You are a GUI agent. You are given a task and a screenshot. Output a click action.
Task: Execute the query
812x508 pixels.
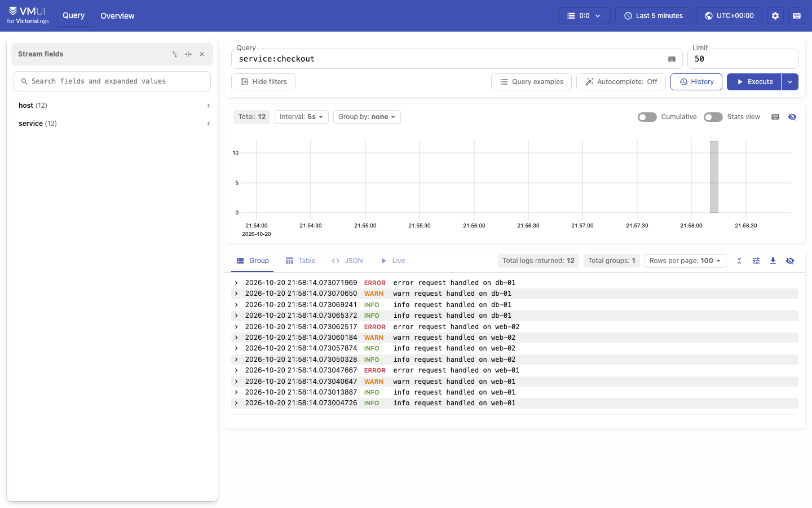[x=754, y=82]
